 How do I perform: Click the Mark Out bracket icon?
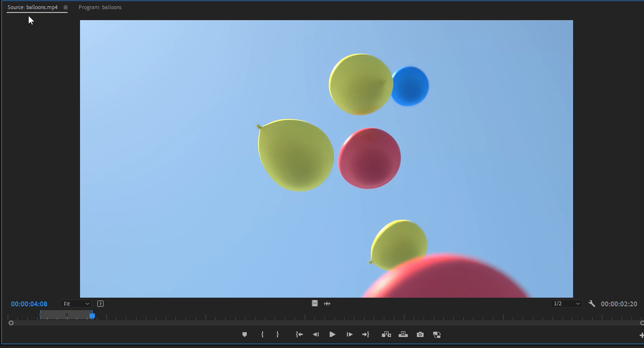coord(277,335)
